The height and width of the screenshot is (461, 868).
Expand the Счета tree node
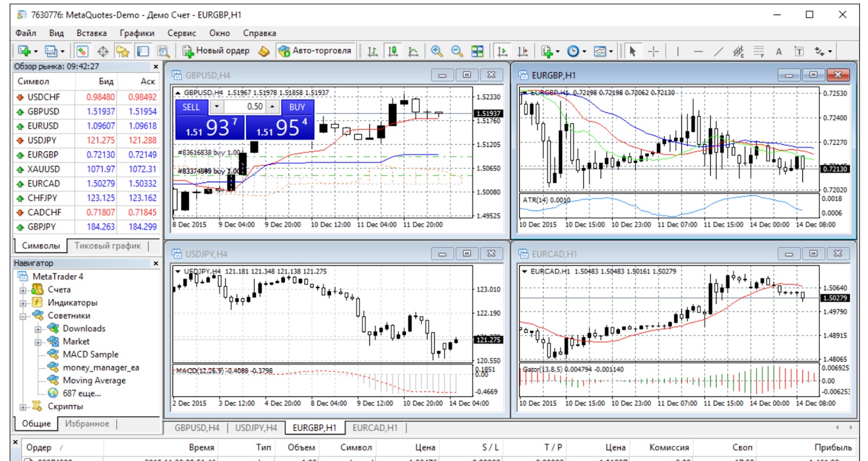click(23, 290)
